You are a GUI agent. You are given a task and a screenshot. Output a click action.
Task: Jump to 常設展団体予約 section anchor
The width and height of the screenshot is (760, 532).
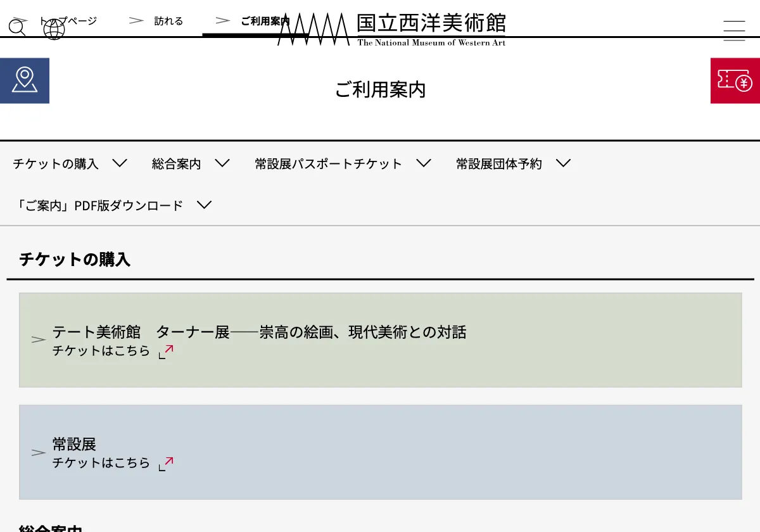coord(499,164)
